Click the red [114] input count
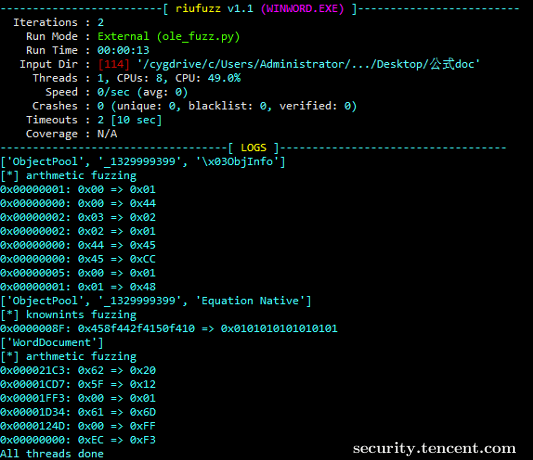This screenshot has width=533, height=460. pyautogui.click(x=114, y=64)
